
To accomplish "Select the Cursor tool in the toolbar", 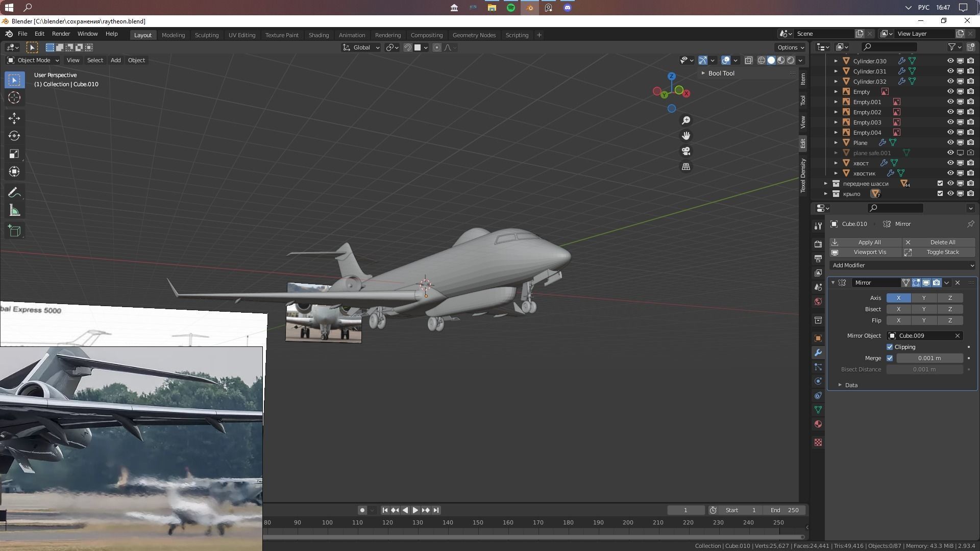I will tap(14, 97).
